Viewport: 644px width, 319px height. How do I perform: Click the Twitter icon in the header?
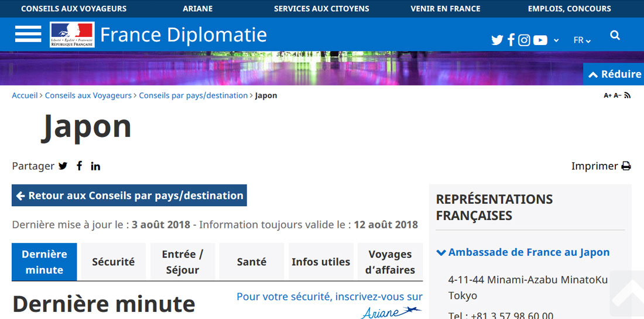[x=497, y=40]
